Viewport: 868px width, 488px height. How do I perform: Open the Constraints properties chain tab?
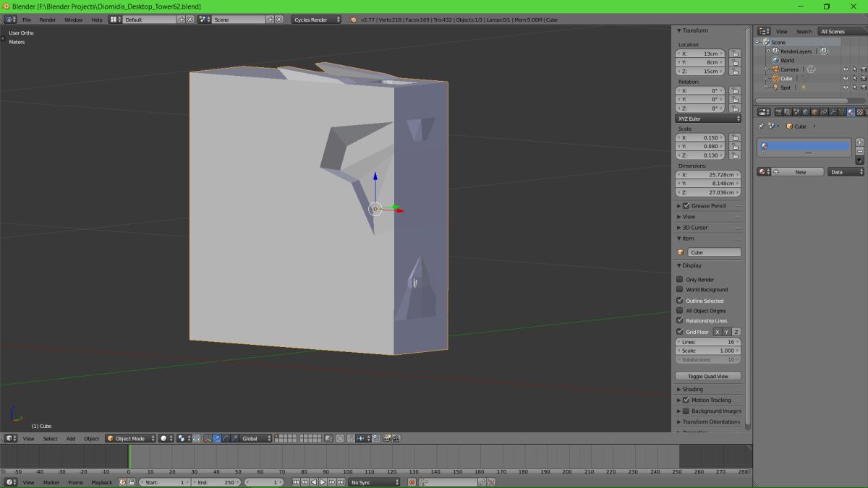point(824,112)
